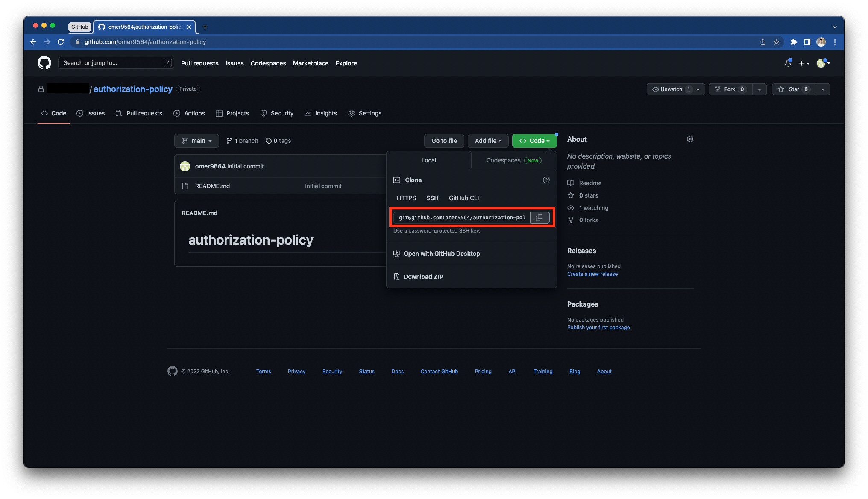Click the GitHub footer logo icon

172,371
